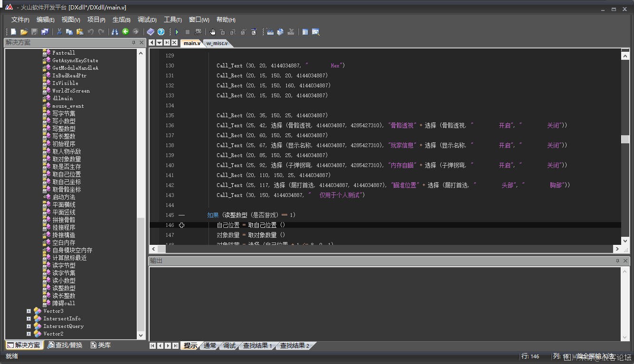Click the stacked layers build icon
634x364 pixels.
[280, 32]
